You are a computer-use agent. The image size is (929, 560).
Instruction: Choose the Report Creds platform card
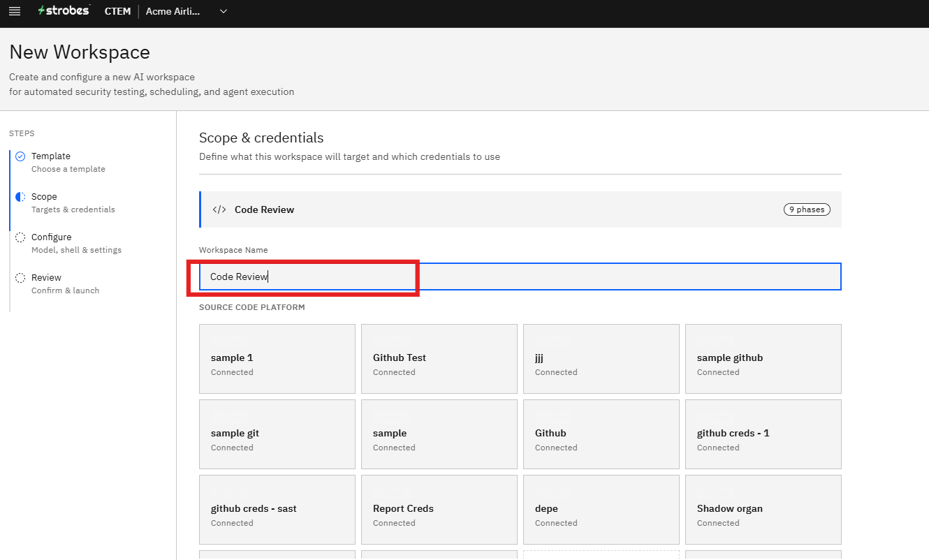point(439,510)
